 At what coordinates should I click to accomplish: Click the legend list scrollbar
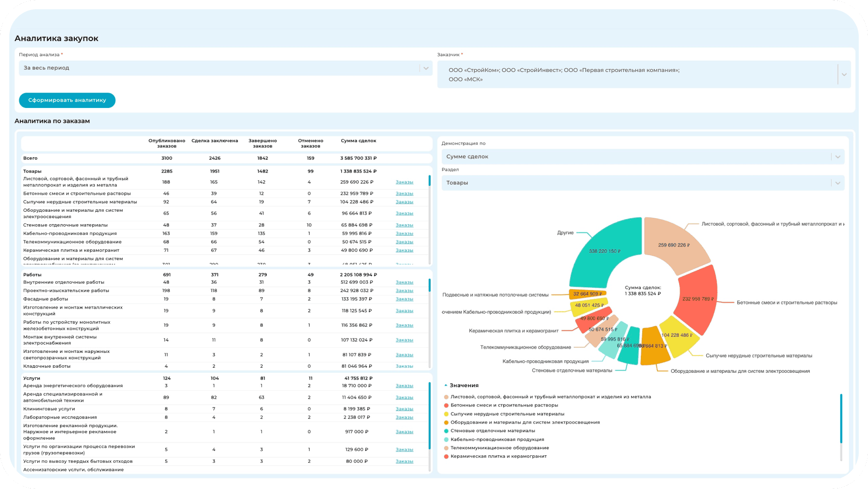(841, 417)
